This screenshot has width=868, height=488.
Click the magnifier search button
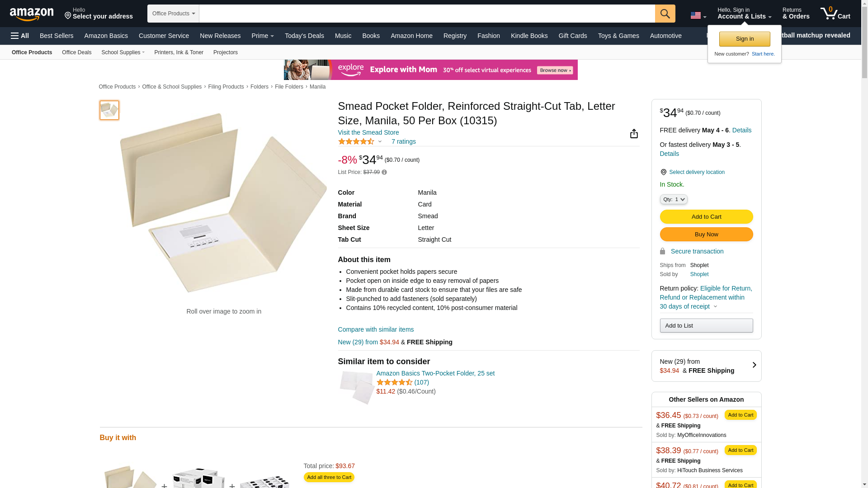point(665,14)
